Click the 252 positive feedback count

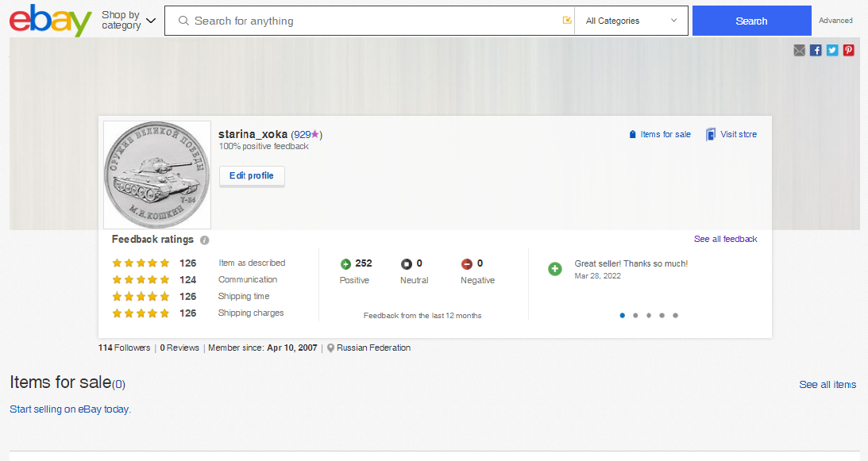point(364,263)
